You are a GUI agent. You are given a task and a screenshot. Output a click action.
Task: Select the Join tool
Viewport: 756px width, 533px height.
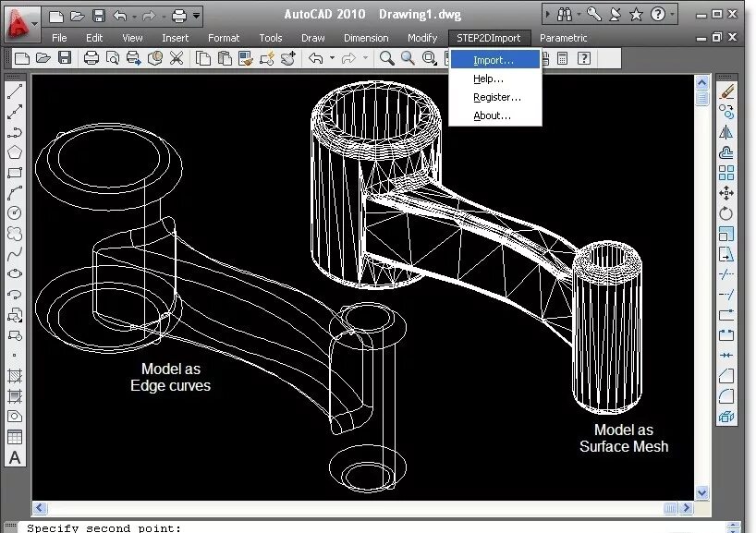point(726,355)
